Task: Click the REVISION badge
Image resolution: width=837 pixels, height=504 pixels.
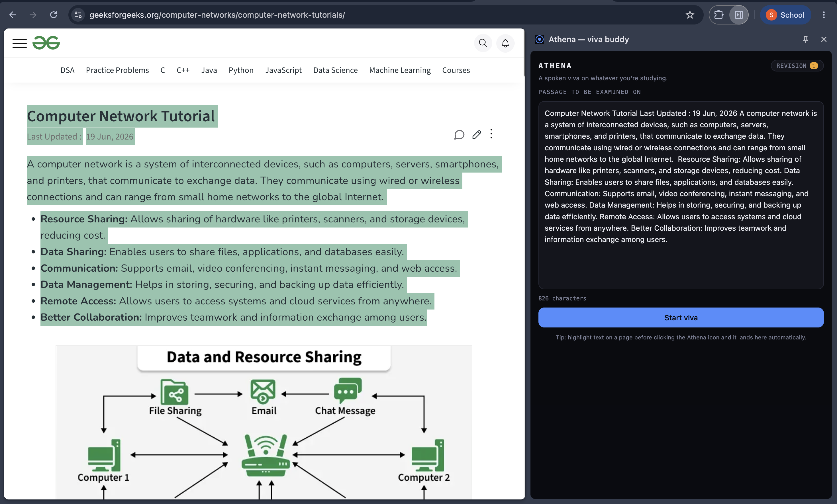Action: tap(797, 65)
